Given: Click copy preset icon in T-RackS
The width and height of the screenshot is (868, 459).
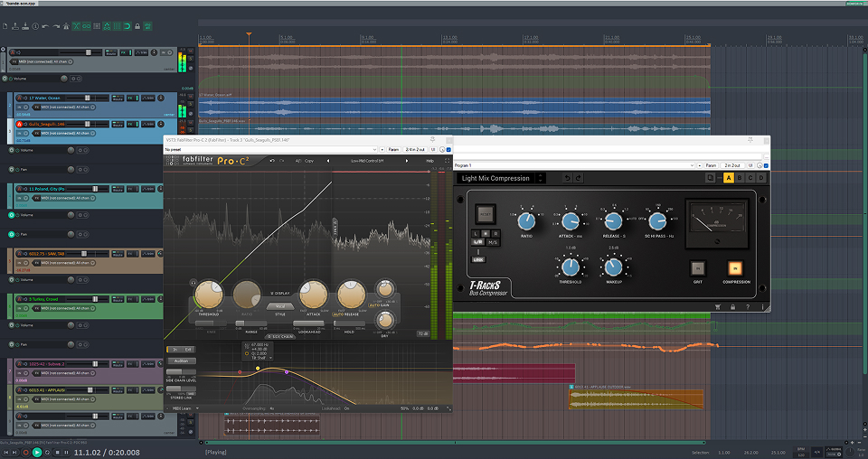Looking at the screenshot, I should (x=711, y=178).
